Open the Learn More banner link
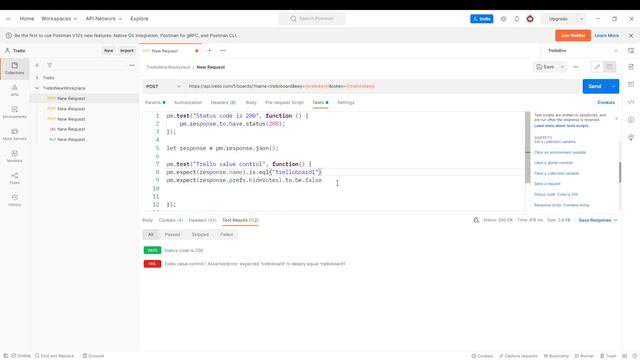 tap(607, 36)
